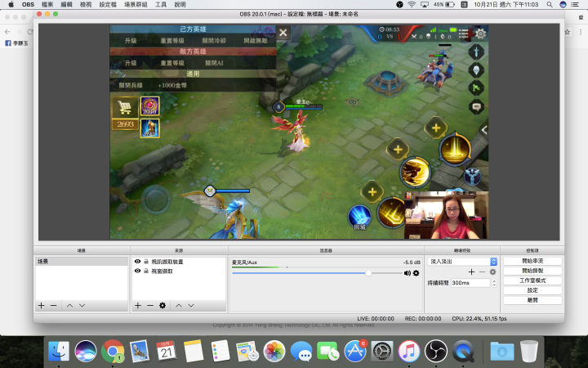
Task: Select the webcam overlay in the preview
Action: [446, 215]
